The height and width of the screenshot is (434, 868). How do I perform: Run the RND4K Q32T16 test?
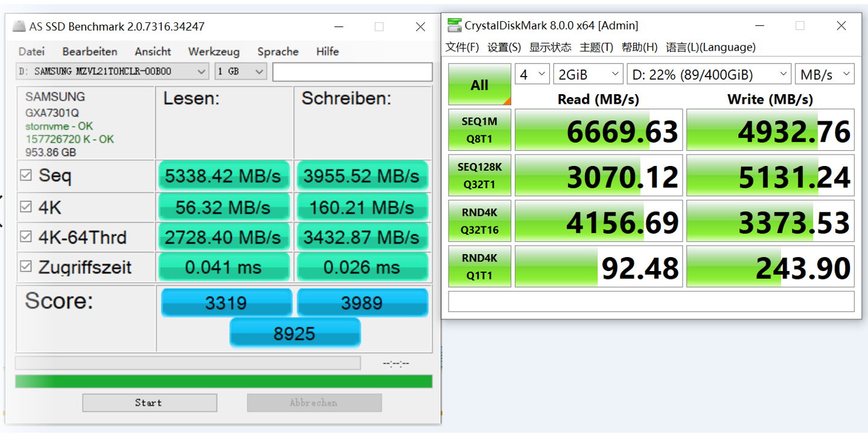tap(479, 221)
